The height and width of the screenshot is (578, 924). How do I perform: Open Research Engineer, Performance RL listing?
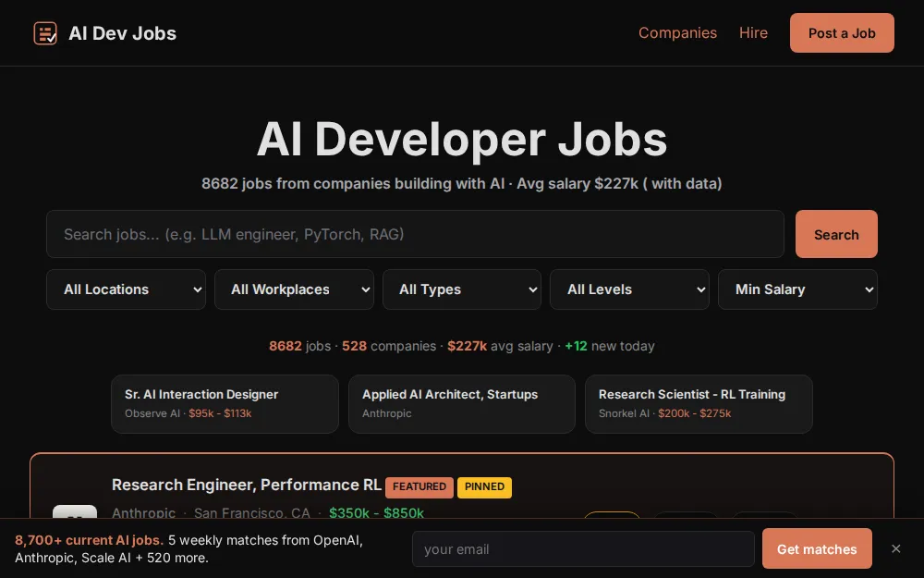pyautogui.click(x=247, y=485)
